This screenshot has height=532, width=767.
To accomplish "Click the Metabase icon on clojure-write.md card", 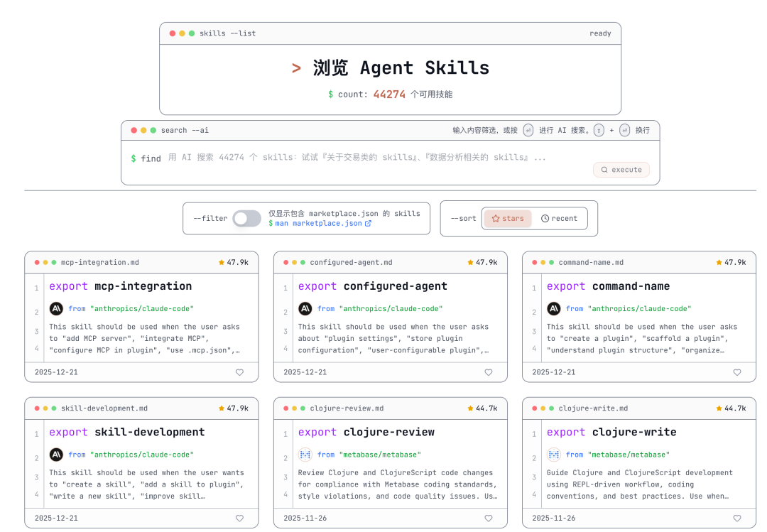I will point(553,455).
